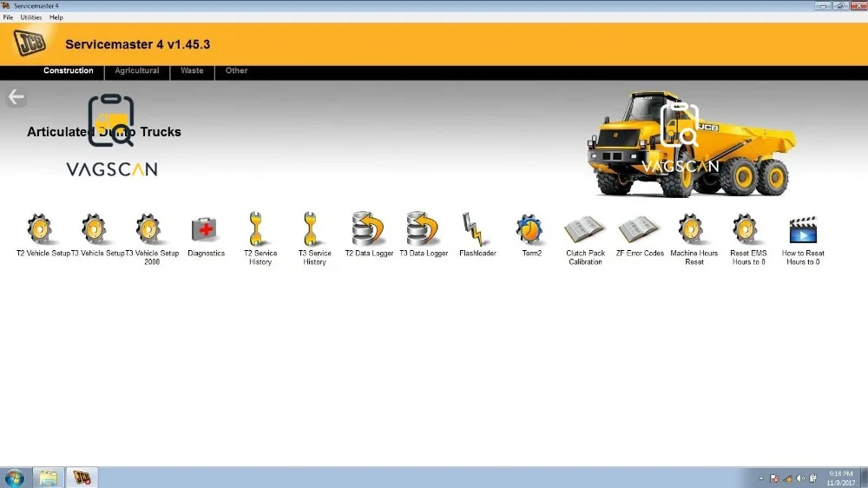Click the network tray icon
Image resolution: width=868 pixels, height=488 pixels.
pos(788,478)
